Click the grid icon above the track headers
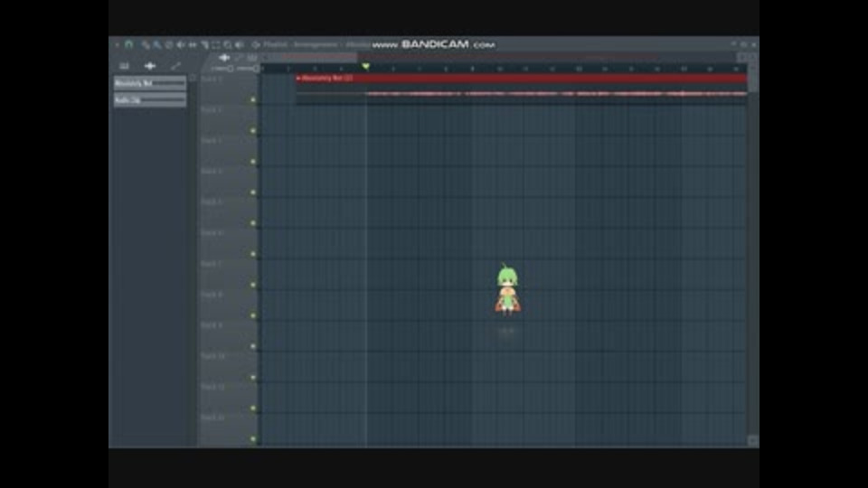Screen dimensions: 868x488 click(x=252, y=58)
